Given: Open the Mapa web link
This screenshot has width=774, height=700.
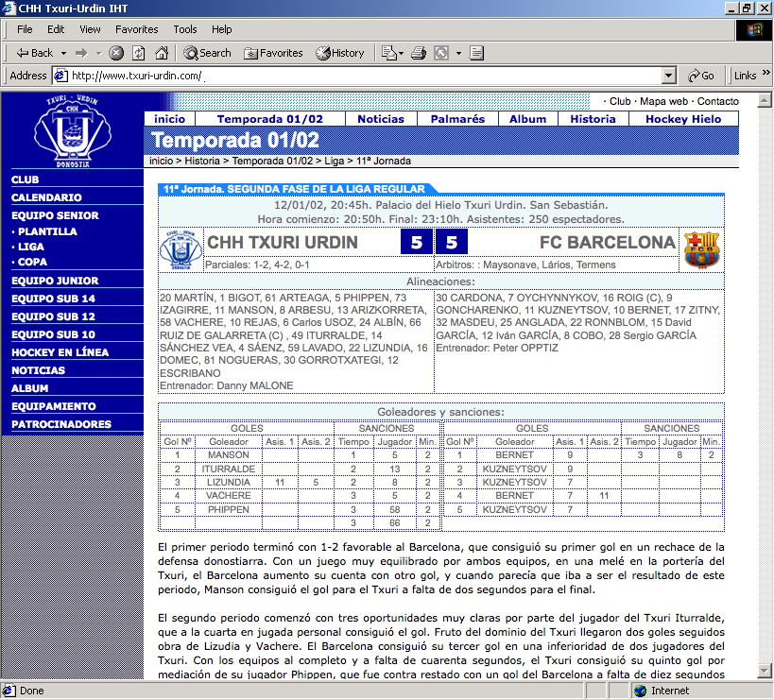Looking at the screenshot, I should [664, 101].
